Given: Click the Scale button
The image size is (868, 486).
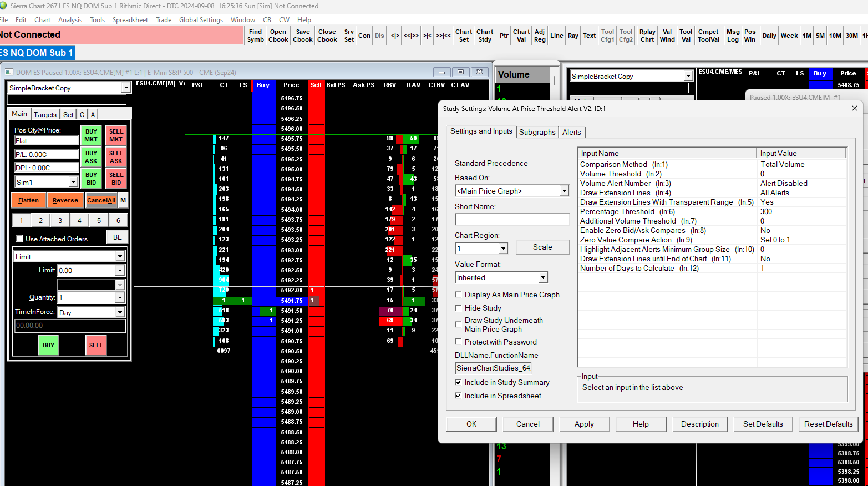Looking at the screenshot, I should click(x=542, y=247).
